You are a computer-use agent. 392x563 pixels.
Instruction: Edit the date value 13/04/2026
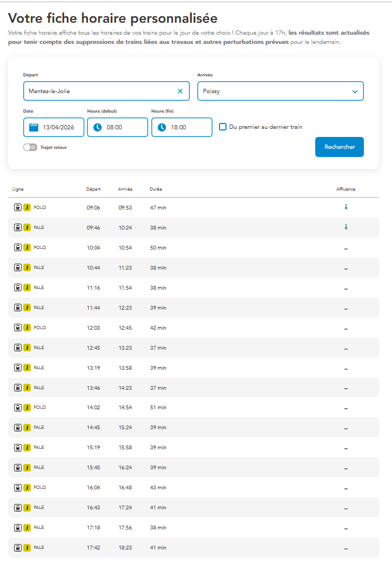pos(58,127)
